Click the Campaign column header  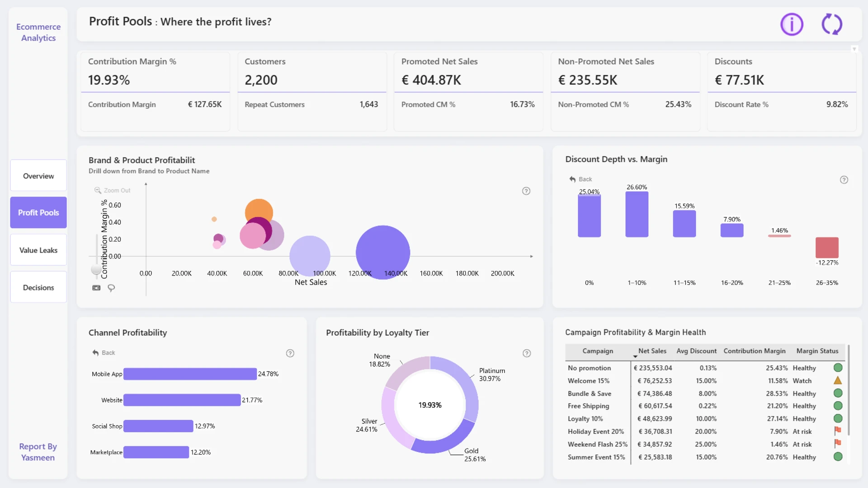[598, 351]
